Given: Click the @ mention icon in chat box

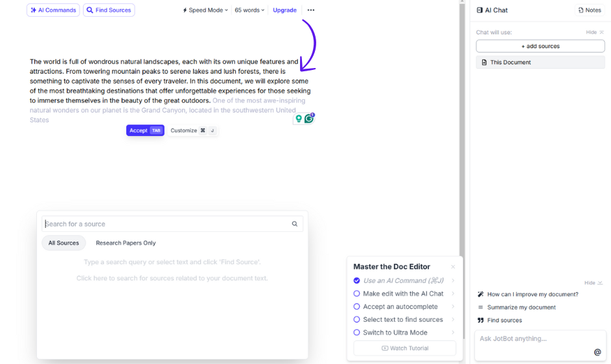Looking at the screenshot, I should tap(597, 352).
